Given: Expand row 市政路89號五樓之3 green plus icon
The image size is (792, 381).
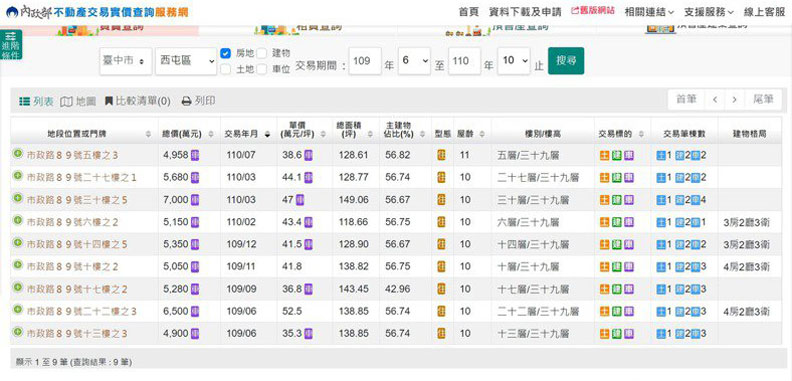Looking at the screenshot, I should (x=18, y=154).
